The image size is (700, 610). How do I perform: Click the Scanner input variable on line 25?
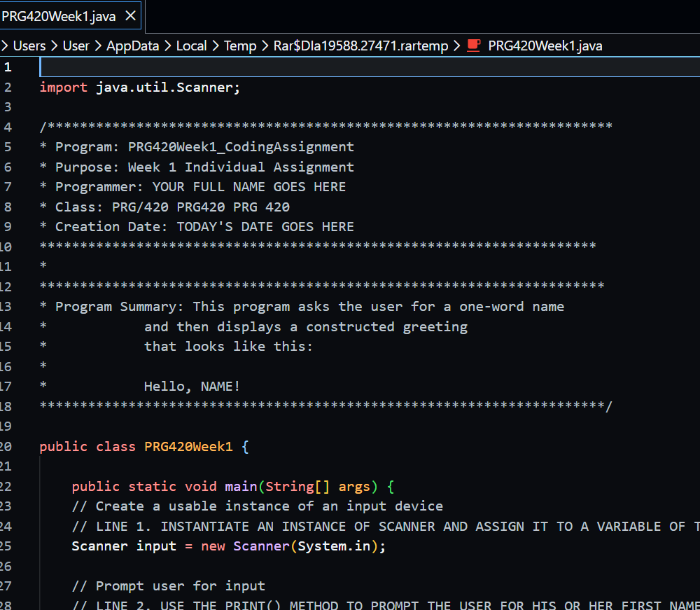pyautogui.click(x=156, y=546)
